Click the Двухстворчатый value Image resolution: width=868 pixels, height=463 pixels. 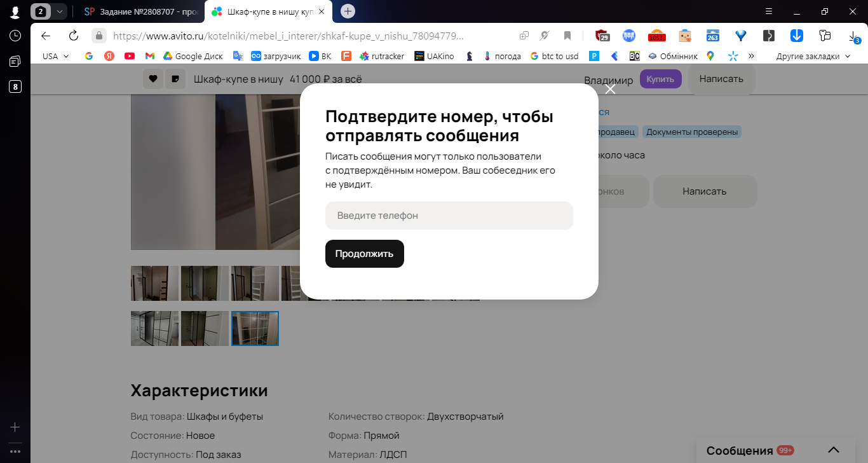click(465, 417)
